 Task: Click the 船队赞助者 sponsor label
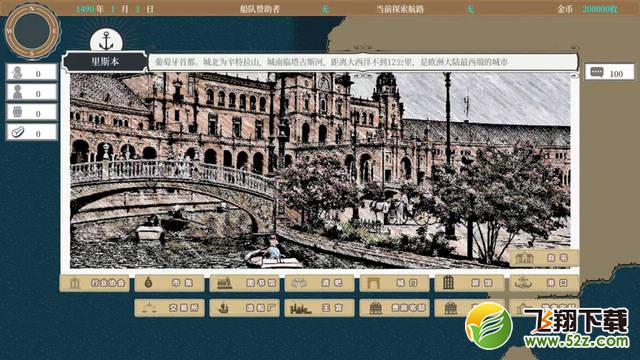[260, 9]
